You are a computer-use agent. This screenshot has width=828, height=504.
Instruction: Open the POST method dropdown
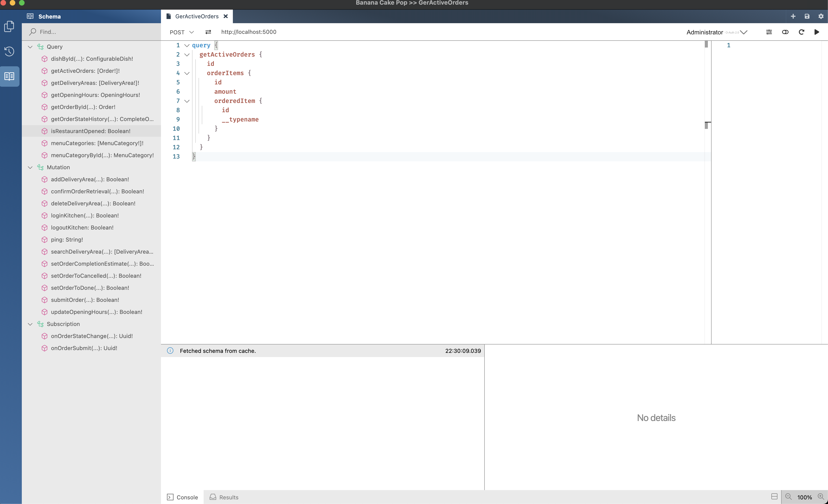tap(192, 32)
